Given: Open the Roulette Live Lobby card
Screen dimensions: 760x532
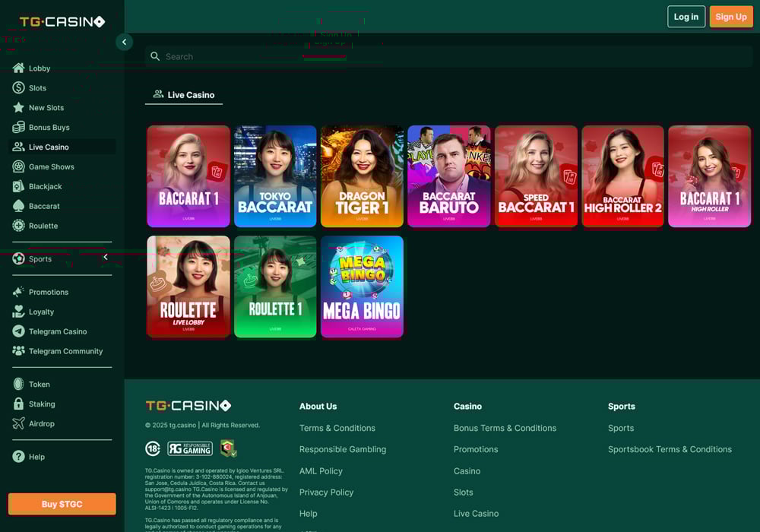Looking at the screenshot, I should click(x=188, y=287).
